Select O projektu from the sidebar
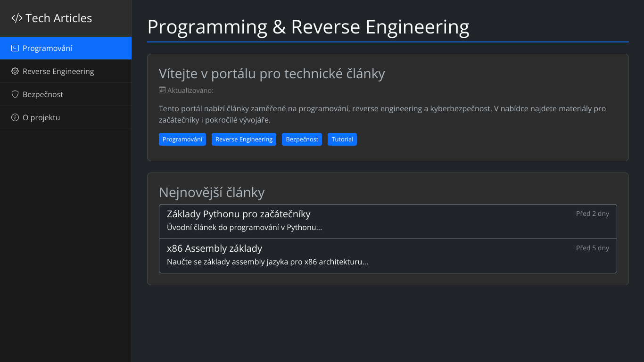 point(41,117)
